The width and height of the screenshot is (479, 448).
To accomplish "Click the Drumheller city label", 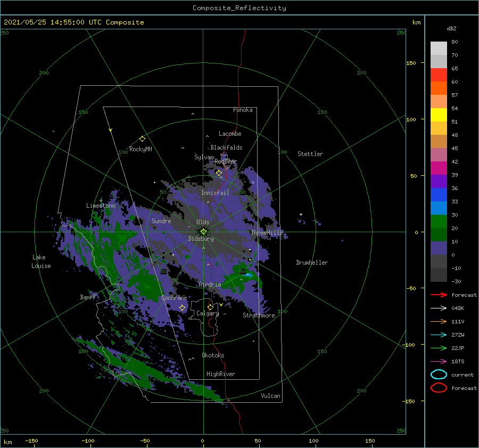I will tap(312, 263).
